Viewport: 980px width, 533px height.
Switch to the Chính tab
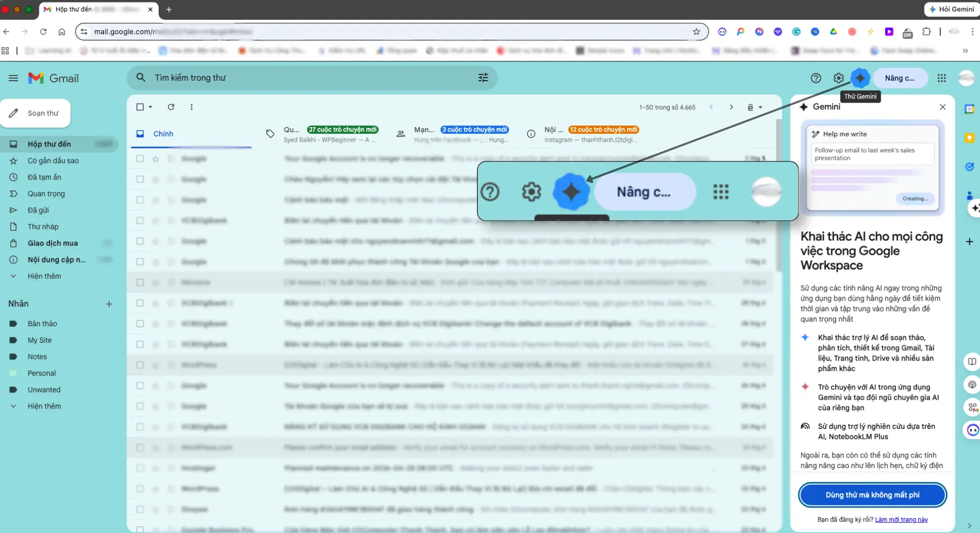click(x=191, y=134)
